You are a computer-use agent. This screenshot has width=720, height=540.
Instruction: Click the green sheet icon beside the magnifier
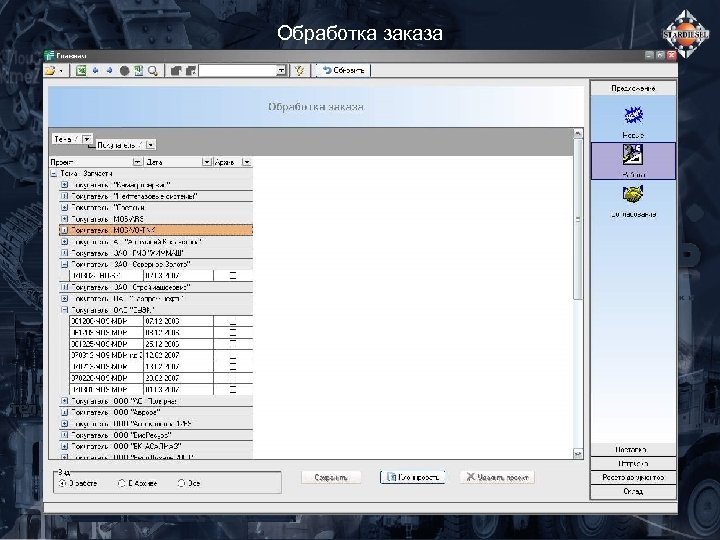(x=138, y=70)
